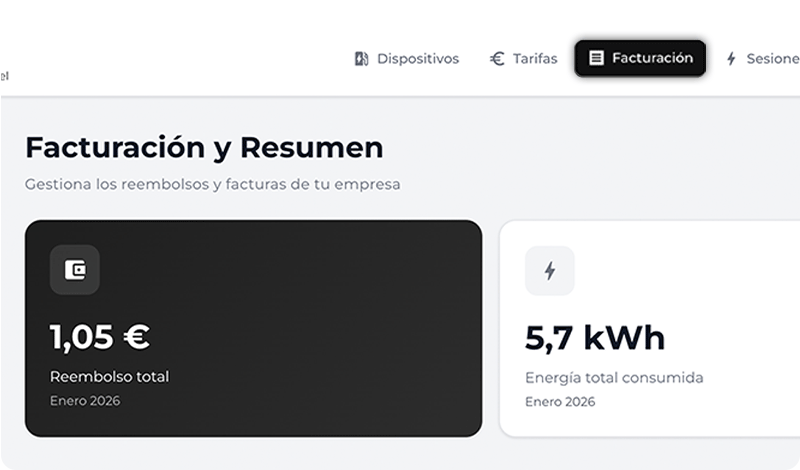800x470 pixels.
Task: Click the charging station icon beside Dispositivos
Action: (x=362, y=59)
